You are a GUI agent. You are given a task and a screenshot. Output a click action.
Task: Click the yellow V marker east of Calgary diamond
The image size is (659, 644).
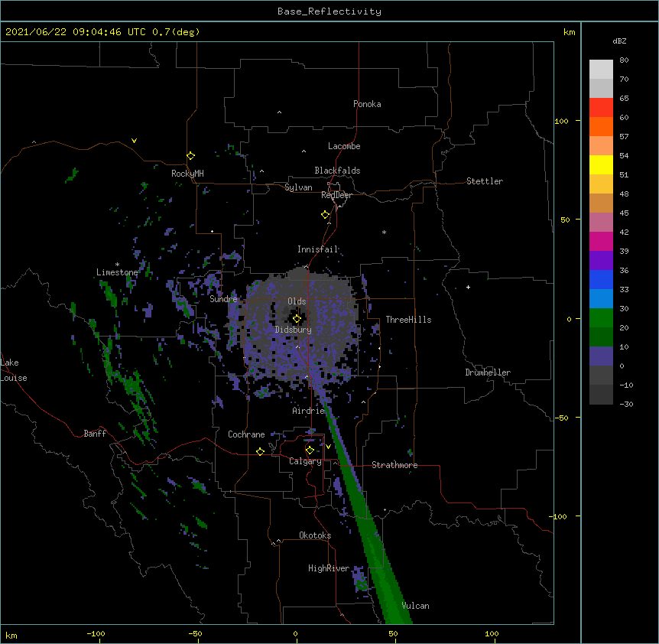click(328, 447)
